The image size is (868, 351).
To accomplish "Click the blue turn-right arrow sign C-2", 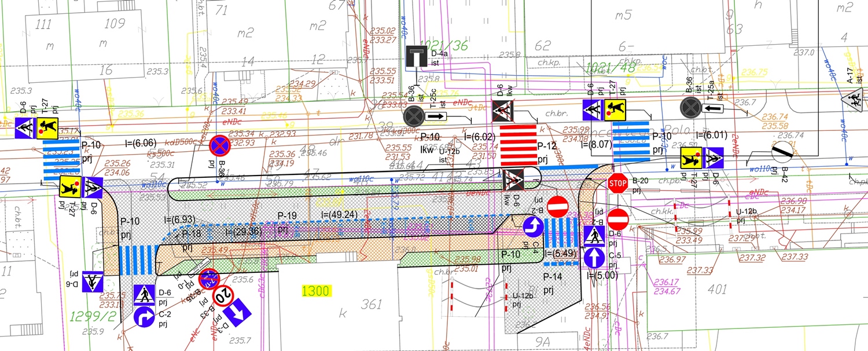I will pos(144,317).
